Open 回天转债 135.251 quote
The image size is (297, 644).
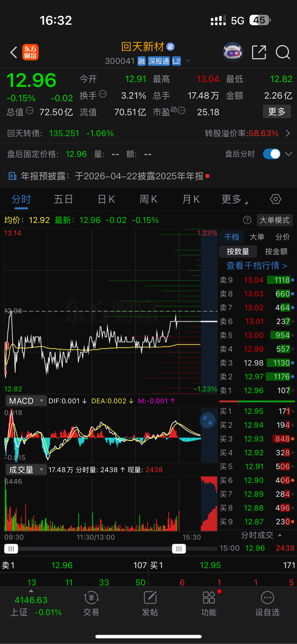(x=61, y=133)
